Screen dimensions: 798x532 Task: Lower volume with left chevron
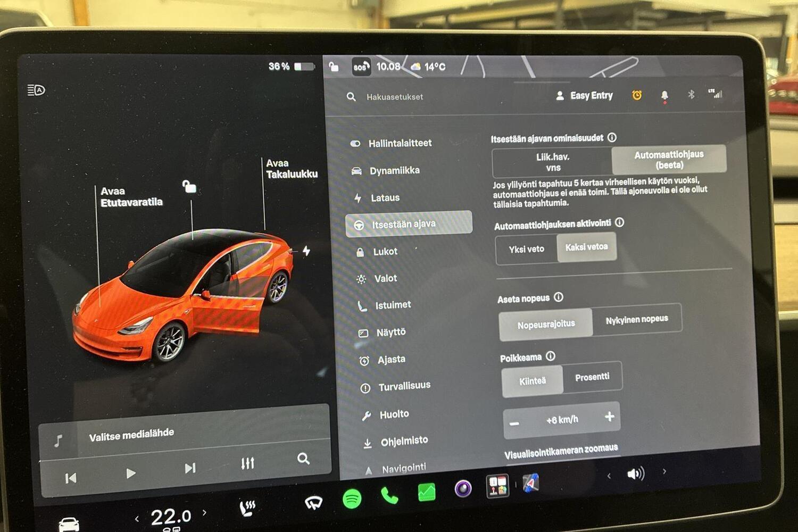609,476
